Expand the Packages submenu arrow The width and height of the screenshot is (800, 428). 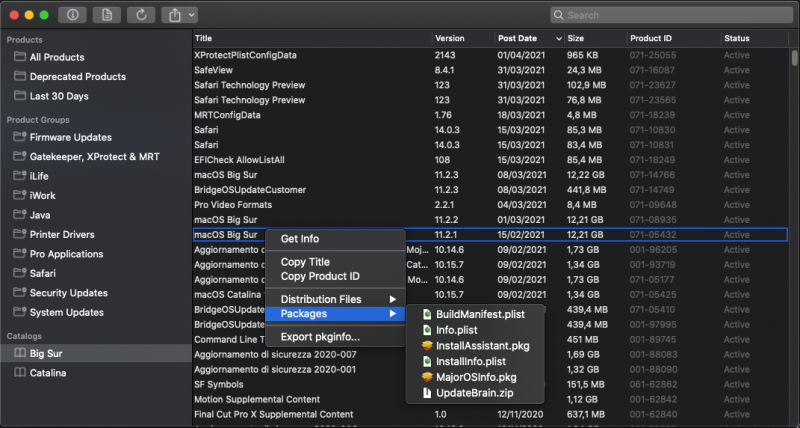tap(393, 314)
